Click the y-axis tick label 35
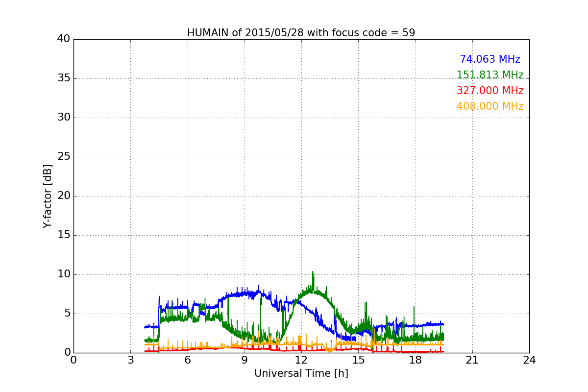 coord(64,78)
